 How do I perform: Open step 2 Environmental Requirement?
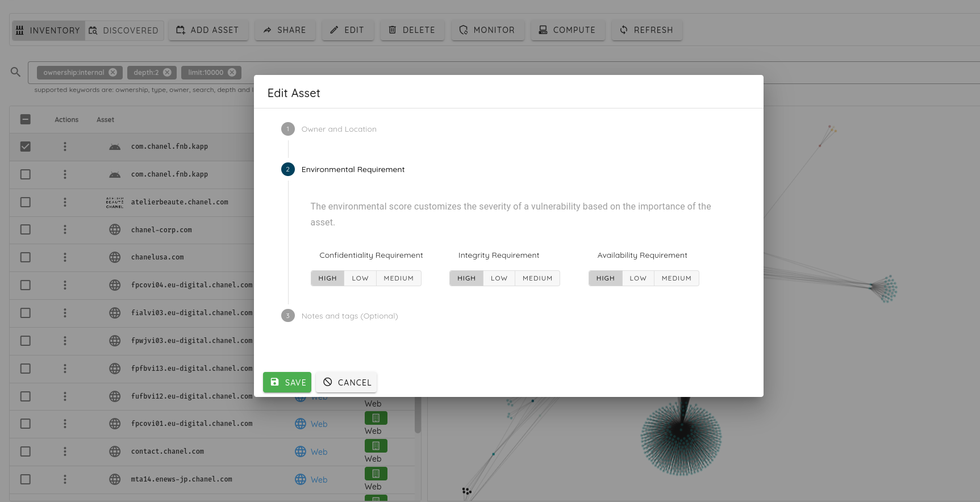(x=343, y=169)
